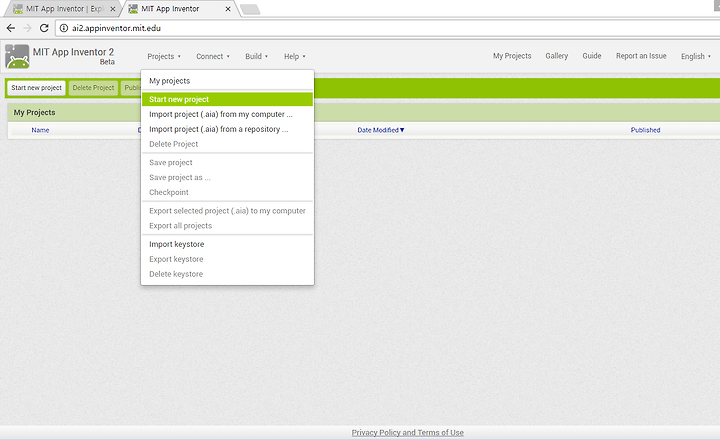Image resolution: width=720 pixels, height=440 pixels.
Task: Select Save project as menu entry
Action: tap(227, 177)
